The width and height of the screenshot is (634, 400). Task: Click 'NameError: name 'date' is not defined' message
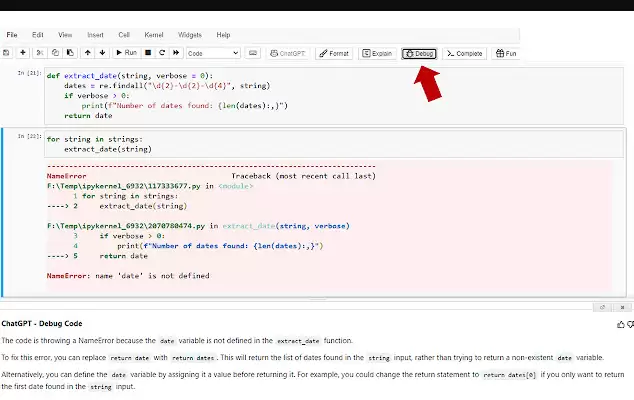[128, 276]
